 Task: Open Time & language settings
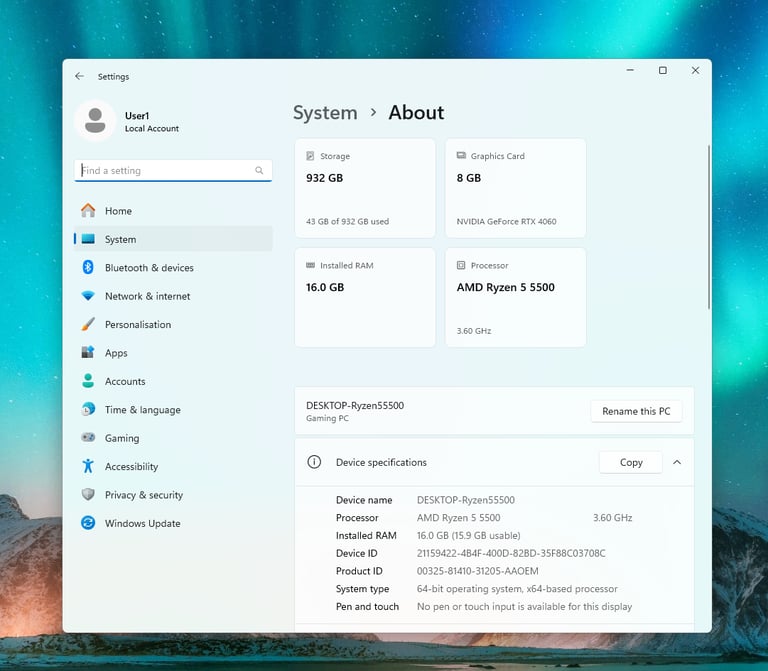(173, 409)
